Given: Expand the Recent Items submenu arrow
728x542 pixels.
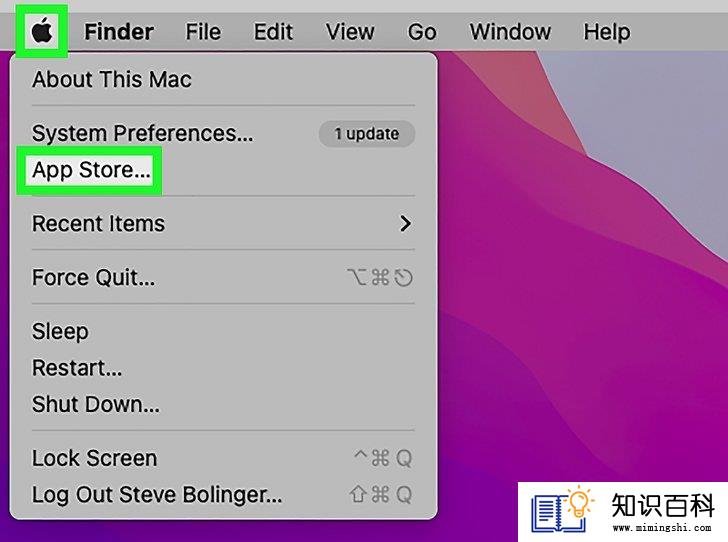Looking at the screenshot, I should pyautogui.click(x=405, y=224).
